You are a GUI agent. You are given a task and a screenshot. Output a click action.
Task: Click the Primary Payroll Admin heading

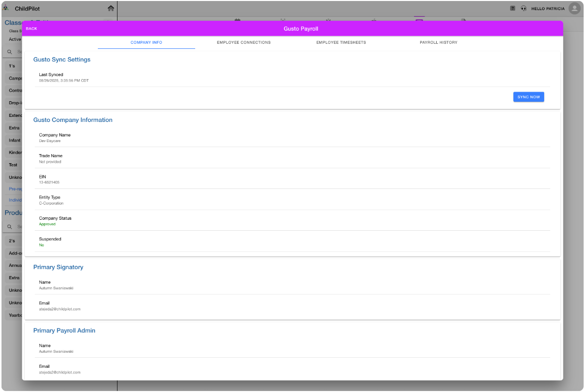[x=64, y=331]
